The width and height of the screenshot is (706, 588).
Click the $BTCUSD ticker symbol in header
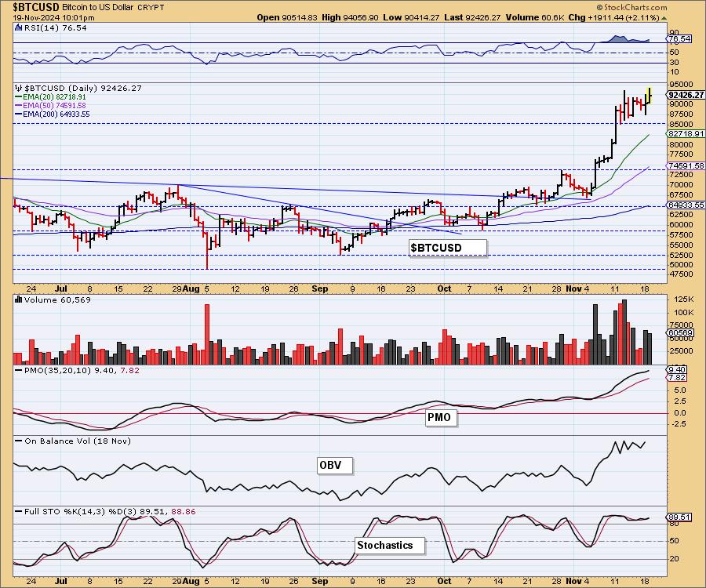point(36,7)
